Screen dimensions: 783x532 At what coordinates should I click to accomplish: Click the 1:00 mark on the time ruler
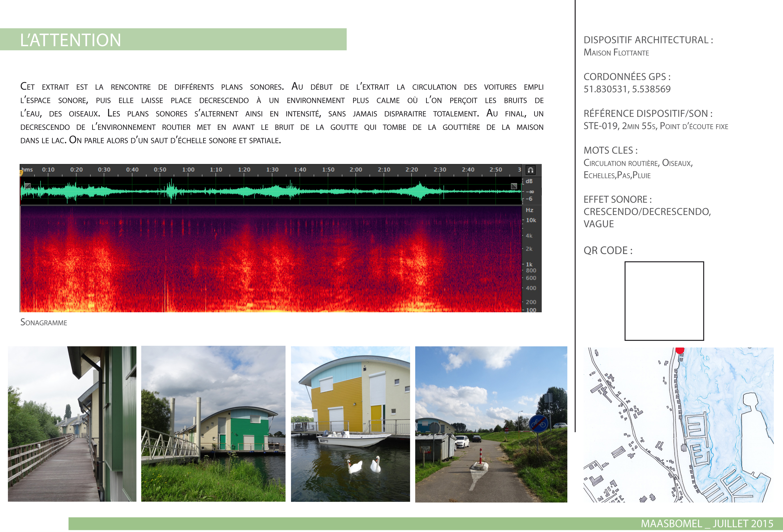coord(188,169)
